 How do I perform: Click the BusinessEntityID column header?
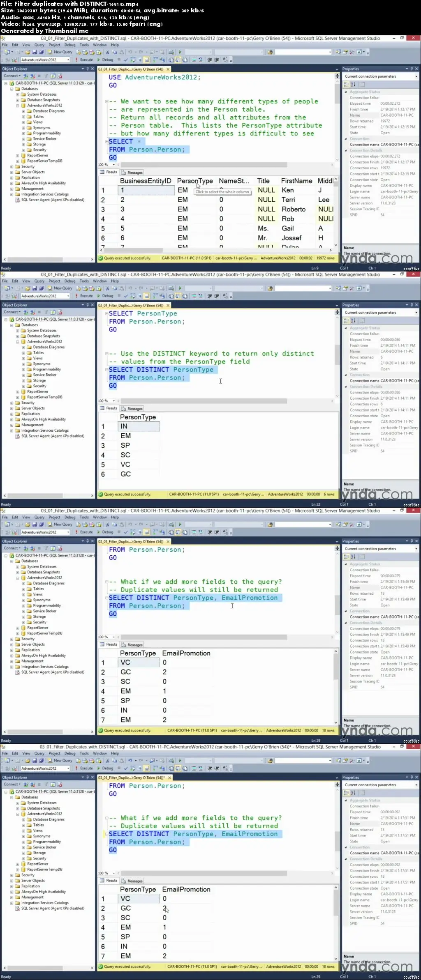coord(146,181)
